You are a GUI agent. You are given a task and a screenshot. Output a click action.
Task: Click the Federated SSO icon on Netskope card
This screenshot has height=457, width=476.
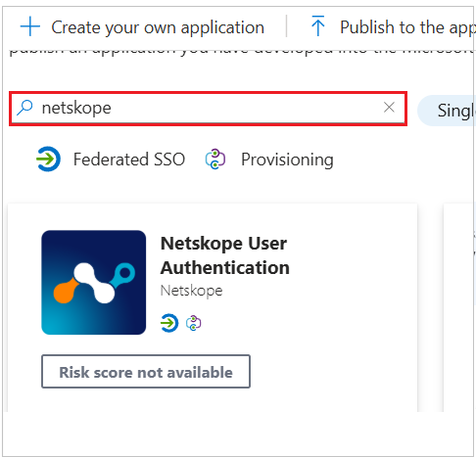169,323
